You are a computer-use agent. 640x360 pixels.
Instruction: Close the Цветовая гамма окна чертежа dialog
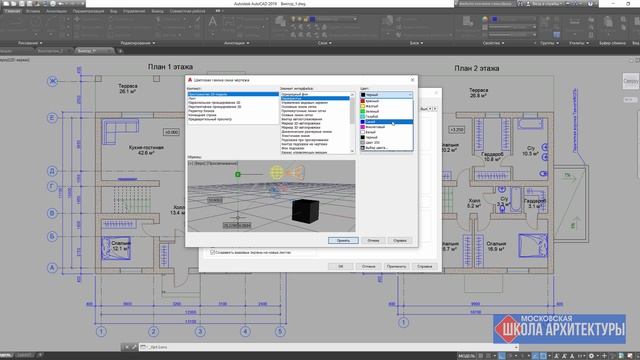(x=412, y=80)
